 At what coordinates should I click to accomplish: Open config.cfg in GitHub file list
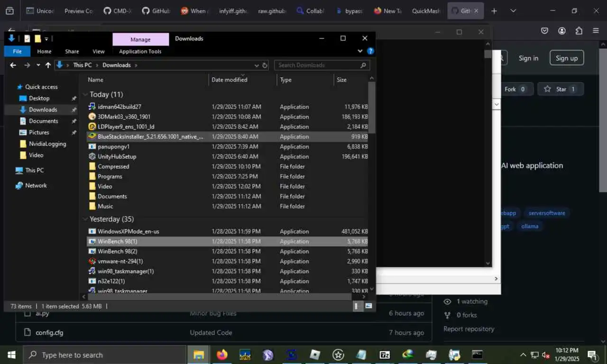click(49, 332)
